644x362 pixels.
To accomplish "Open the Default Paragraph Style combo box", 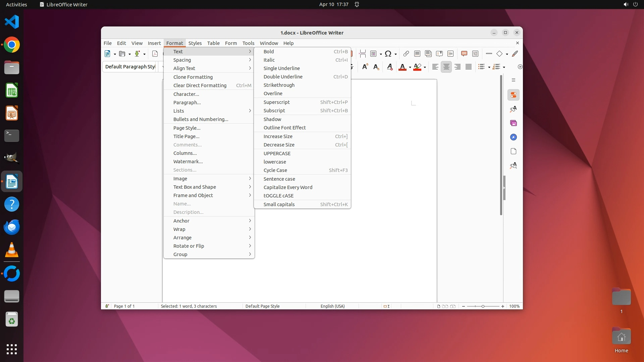I will pos(130,67).
